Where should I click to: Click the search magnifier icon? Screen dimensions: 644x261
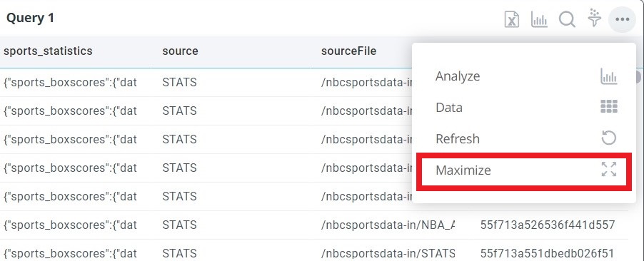(567, 19)
